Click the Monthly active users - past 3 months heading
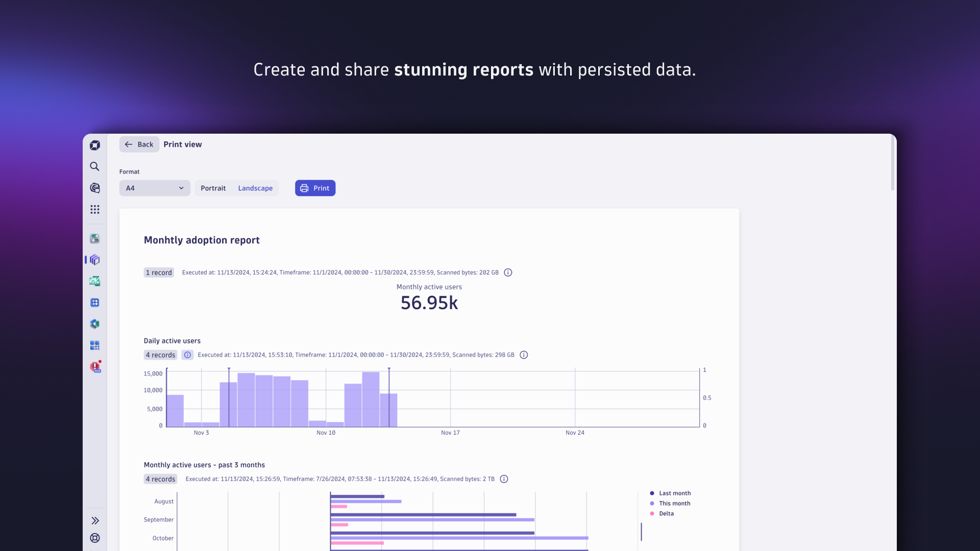 pyautogui.click(x=204, y=465)
